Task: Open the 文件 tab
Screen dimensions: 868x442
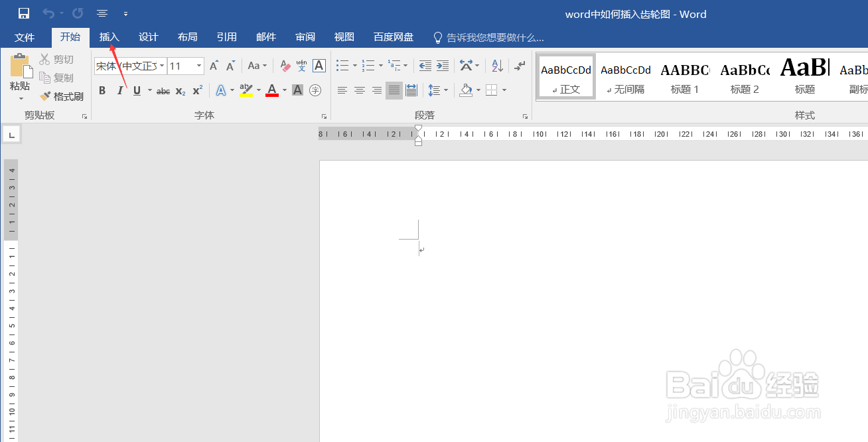Action: point(25,37)
